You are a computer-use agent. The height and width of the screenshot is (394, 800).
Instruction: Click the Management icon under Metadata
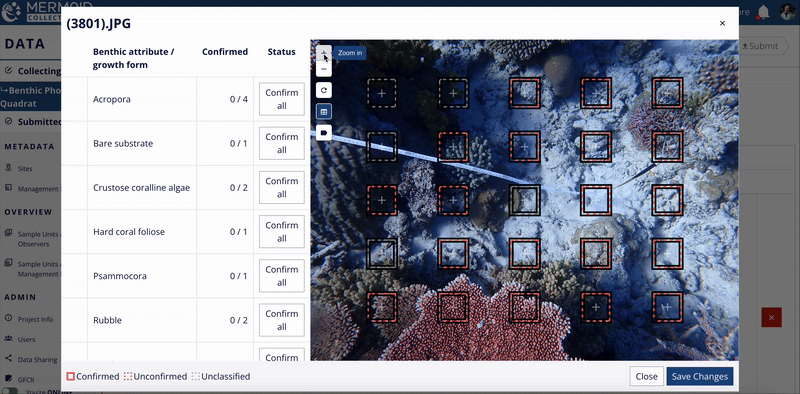point(8,188)
